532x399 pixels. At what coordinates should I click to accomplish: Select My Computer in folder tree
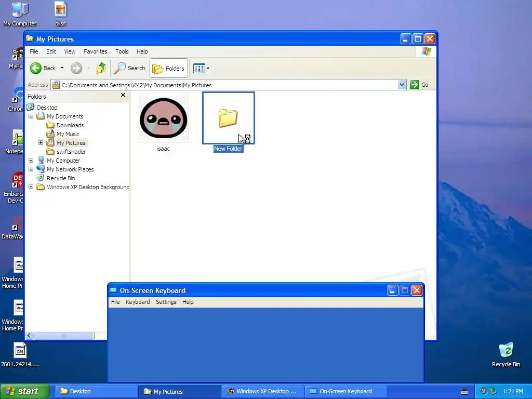coord(63,161)
